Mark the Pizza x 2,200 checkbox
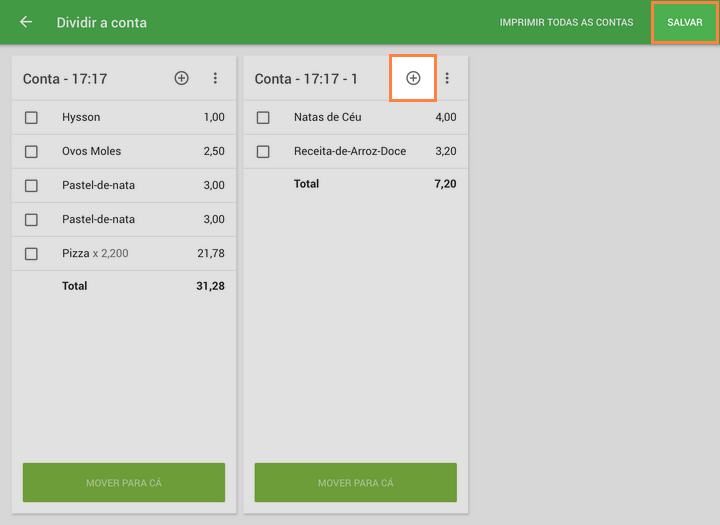 31,254
